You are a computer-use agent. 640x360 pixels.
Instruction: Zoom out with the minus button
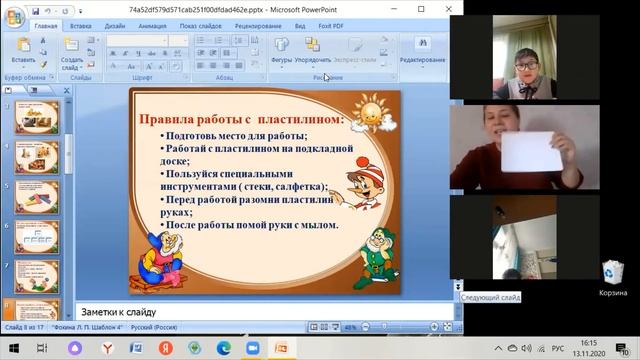point(366,327)
